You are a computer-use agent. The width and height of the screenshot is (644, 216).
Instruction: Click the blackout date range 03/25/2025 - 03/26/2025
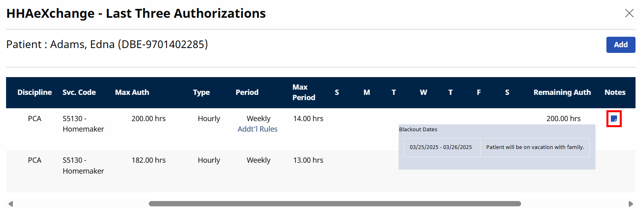pos(441,147)
